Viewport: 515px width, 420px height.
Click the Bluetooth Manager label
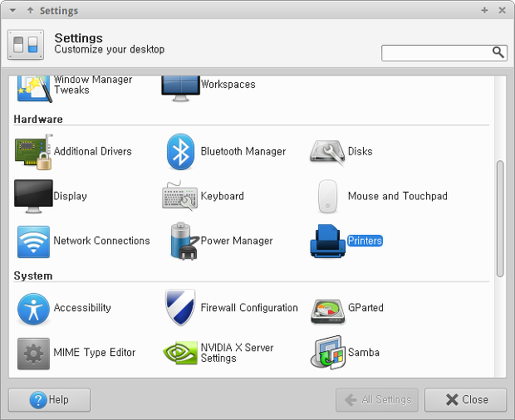243,151
